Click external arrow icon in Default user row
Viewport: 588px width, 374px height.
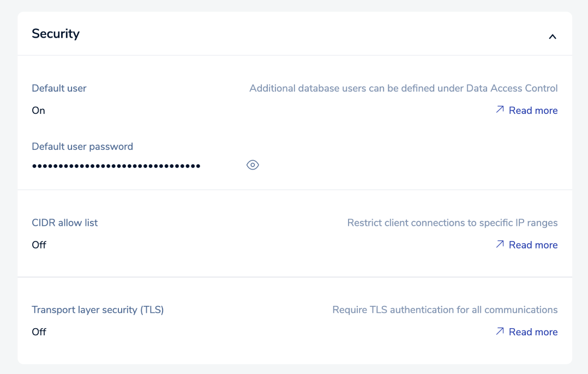pos(500,110)
